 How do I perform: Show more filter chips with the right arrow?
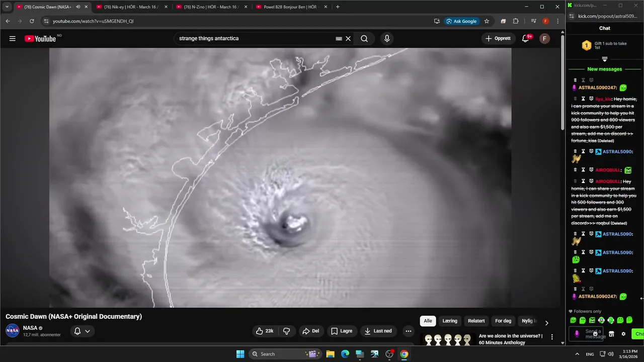tap(546, 322)
